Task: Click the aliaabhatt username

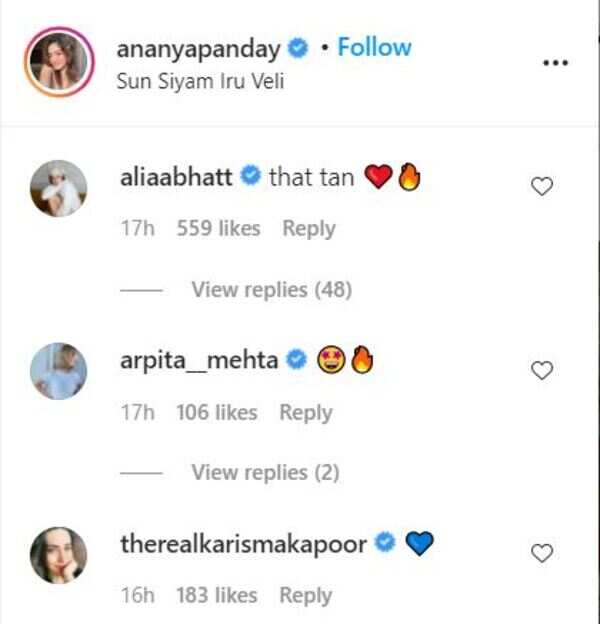Action: pyautogui.click(x=176, y=178)
